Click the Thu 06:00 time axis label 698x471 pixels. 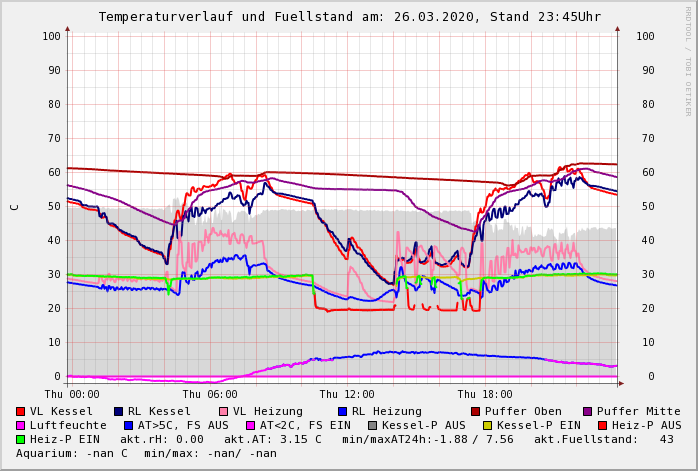point(210,395)
